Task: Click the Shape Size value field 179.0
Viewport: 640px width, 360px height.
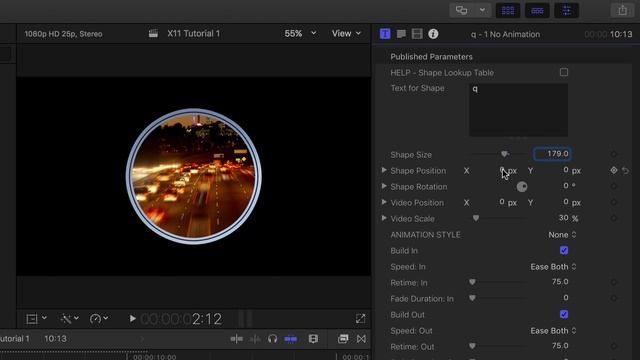Action: 552,154
